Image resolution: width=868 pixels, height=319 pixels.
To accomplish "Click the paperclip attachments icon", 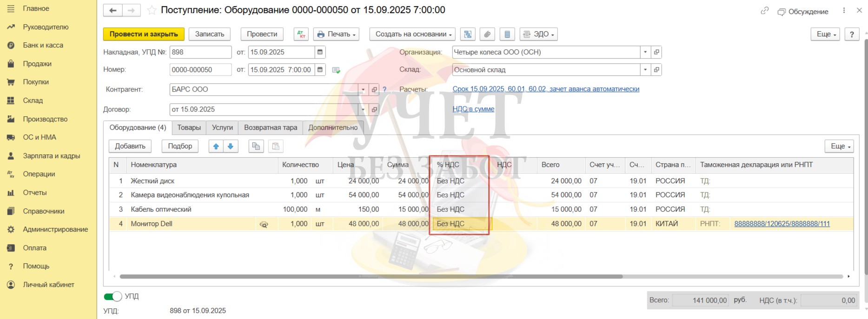I will 487,34.
